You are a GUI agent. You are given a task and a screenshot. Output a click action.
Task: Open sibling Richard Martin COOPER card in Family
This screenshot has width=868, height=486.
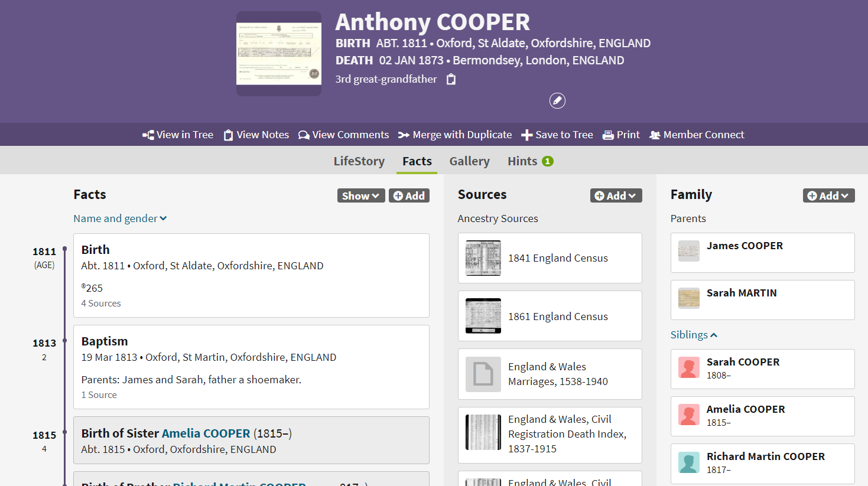pos(763,464)
